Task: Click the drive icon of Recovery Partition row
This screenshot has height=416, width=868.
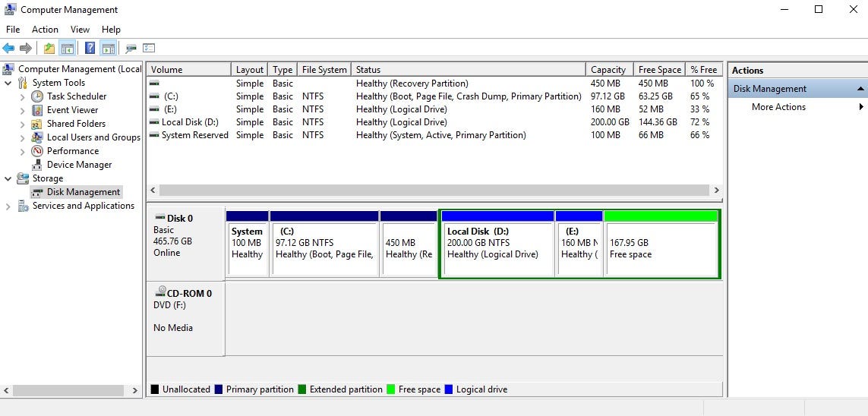Action: (154, 84)
